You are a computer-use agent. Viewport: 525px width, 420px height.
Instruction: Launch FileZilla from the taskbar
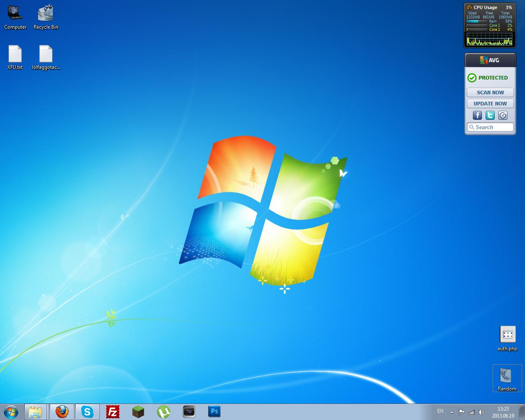tap(113, 412)
